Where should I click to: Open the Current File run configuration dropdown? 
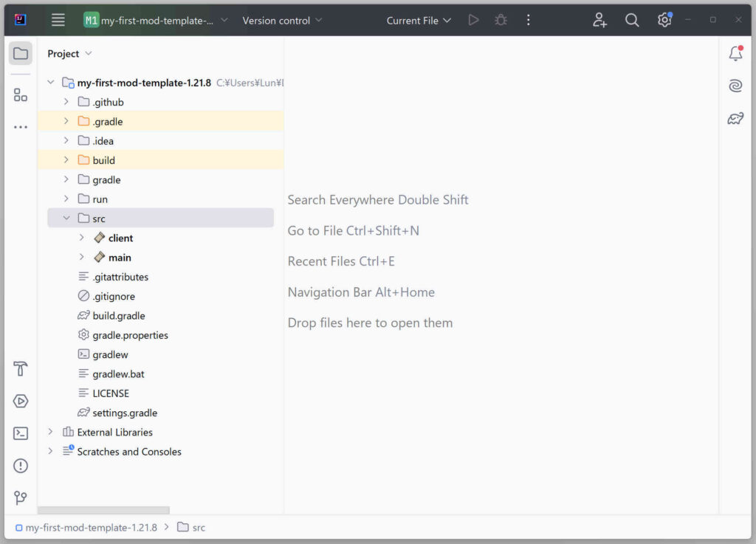tap(419, 20)
